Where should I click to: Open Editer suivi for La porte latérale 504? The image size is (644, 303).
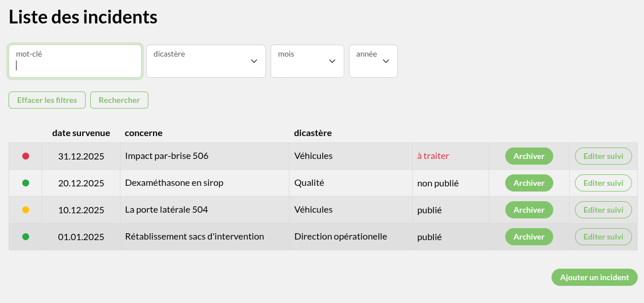(x=603, y=210)
